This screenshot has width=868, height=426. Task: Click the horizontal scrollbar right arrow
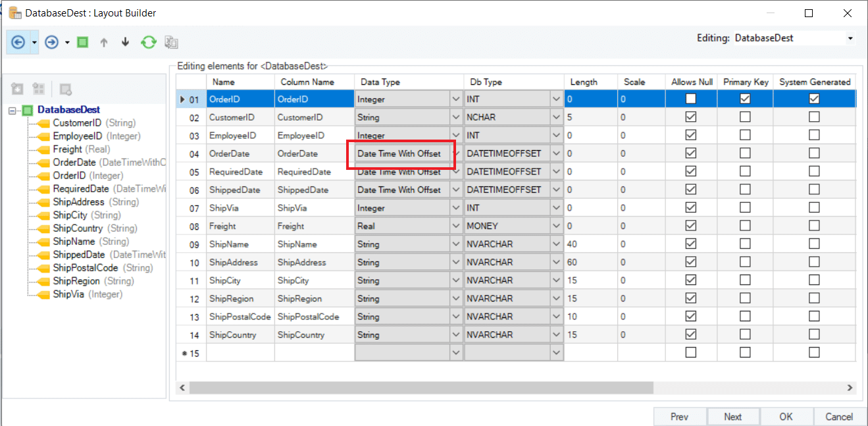click(850, 388)
